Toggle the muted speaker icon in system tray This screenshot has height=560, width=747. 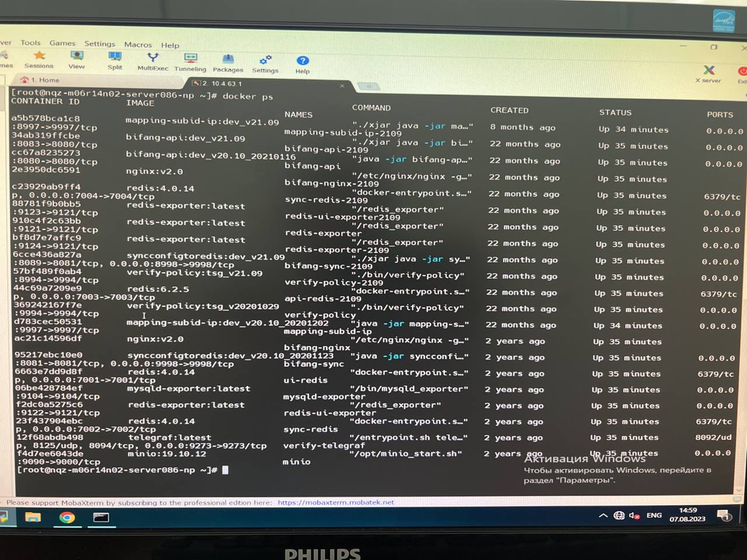(x=634, y=516)
